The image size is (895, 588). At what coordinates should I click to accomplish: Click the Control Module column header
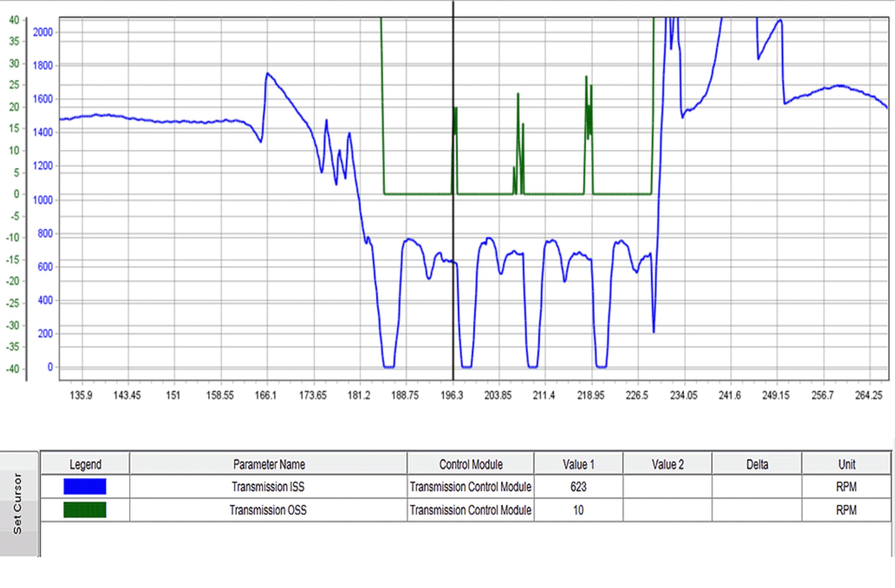pos(471,464)
